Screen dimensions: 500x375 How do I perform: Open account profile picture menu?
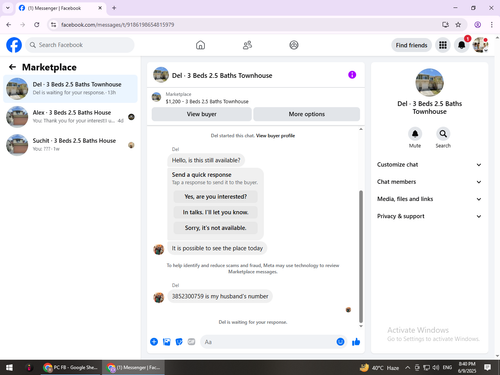[480, 45]
